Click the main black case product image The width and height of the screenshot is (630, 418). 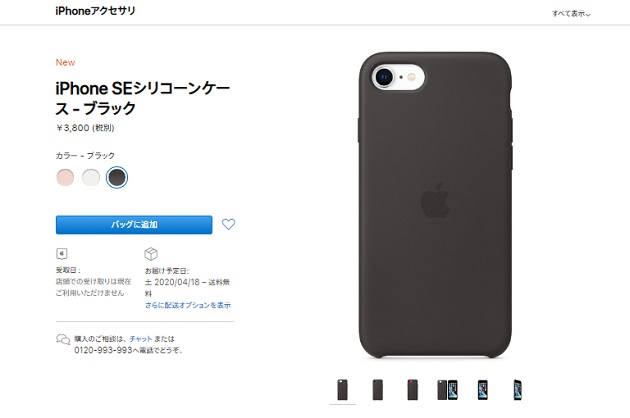435,205
